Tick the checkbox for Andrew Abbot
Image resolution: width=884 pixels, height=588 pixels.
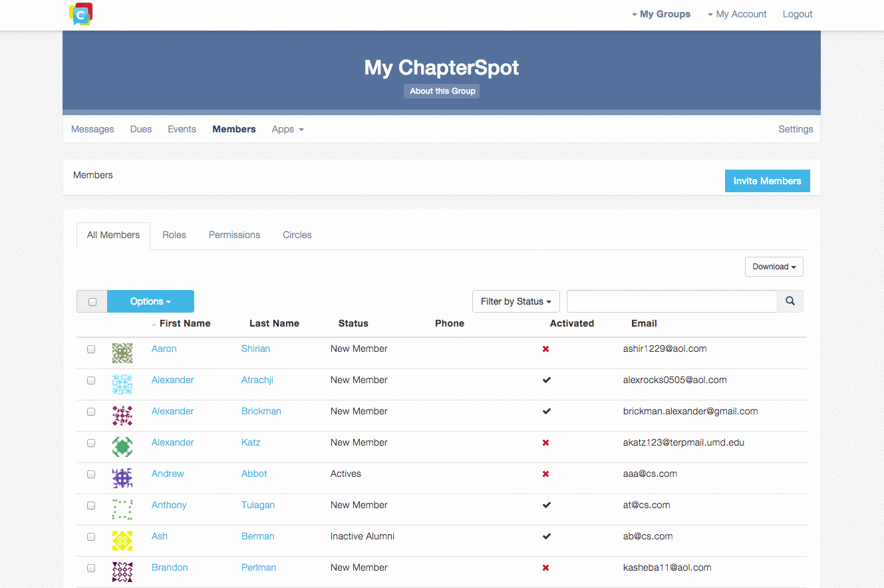[91, 474]
